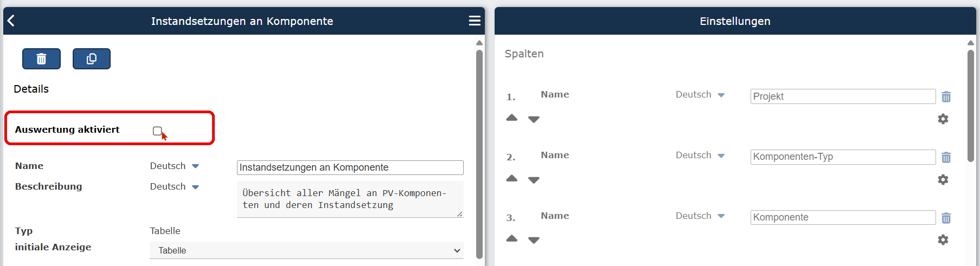
Task: Delete the evaluation using the blue trash button
Action: (x=41, y=59)
